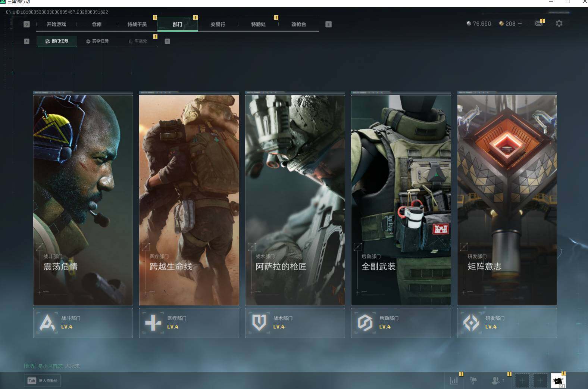Viewport: 588px width, 389px height.
Task: Click the expand icon on 矩阵意志 card
Action: point(464,246)
